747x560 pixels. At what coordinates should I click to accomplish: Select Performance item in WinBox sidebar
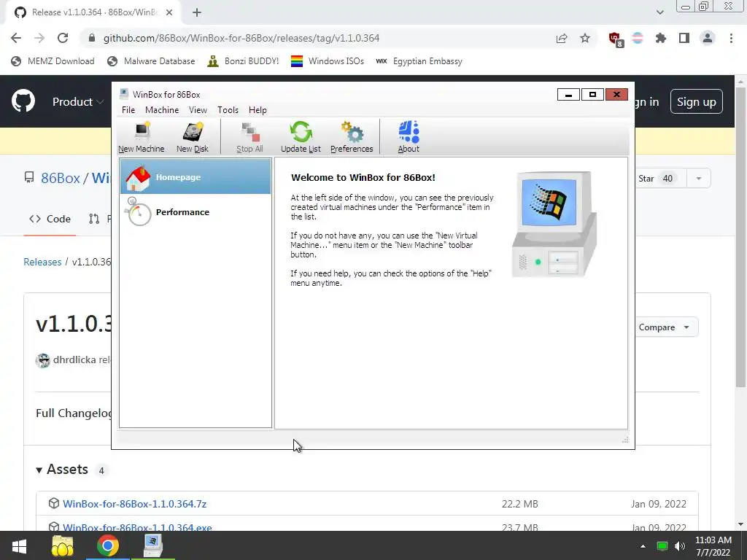click(x=196, y=212)
